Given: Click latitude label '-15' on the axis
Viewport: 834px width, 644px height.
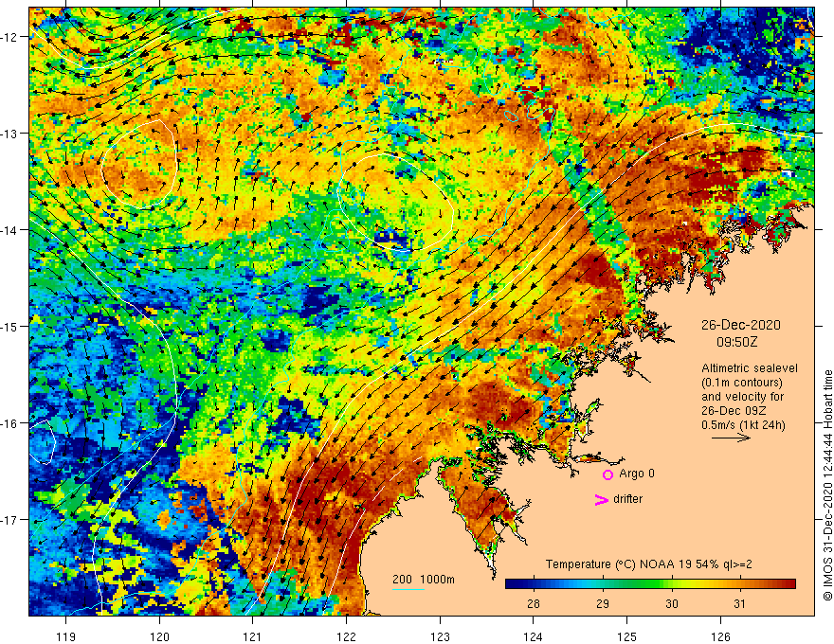Looking at the screenshot, I should [x=10, y=326].
